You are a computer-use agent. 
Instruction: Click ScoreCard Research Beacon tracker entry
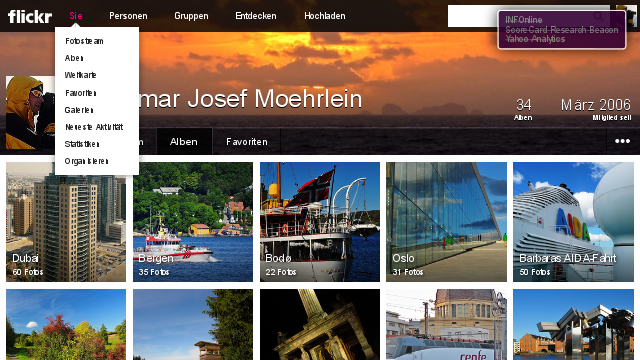pyautogui.click(x=562, y=30)
